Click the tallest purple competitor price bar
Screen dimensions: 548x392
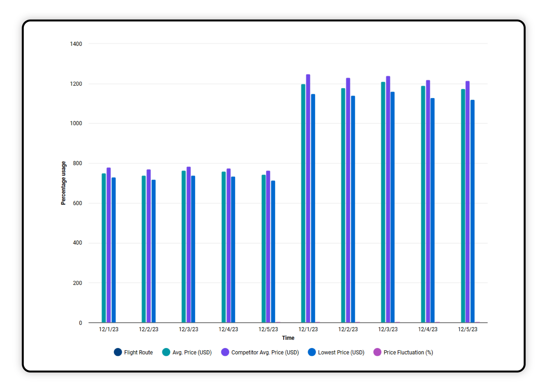click(x=308, y=198)
